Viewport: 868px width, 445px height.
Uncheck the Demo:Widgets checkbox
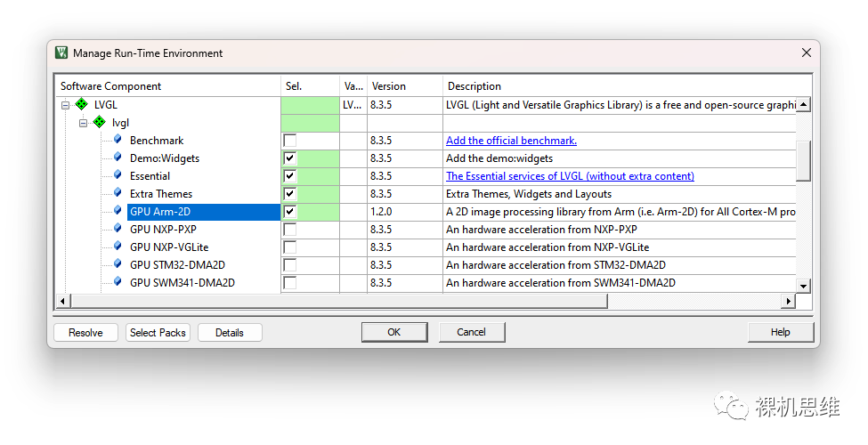[x=289, y=158]
